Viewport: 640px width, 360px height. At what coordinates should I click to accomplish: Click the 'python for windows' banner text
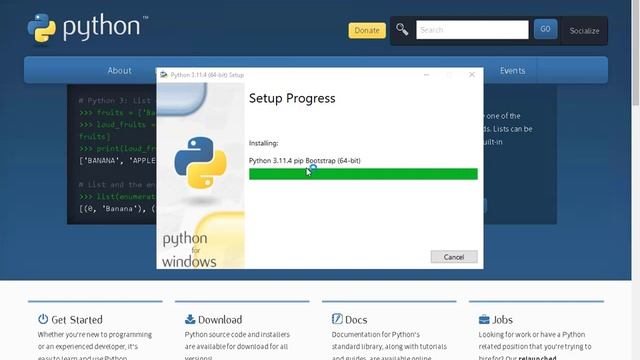(x=189, y=250)
